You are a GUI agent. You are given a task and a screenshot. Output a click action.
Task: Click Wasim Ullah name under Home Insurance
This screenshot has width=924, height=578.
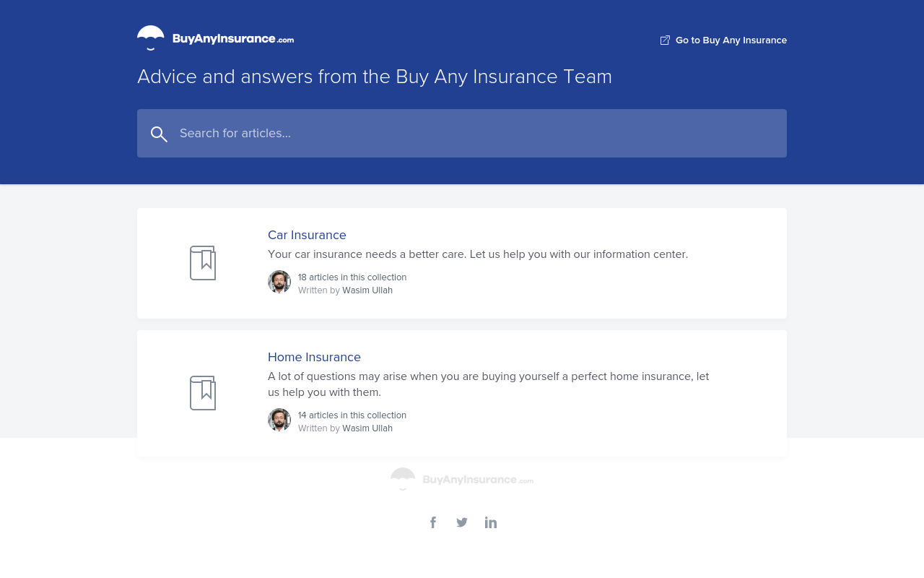coord(367,428)
